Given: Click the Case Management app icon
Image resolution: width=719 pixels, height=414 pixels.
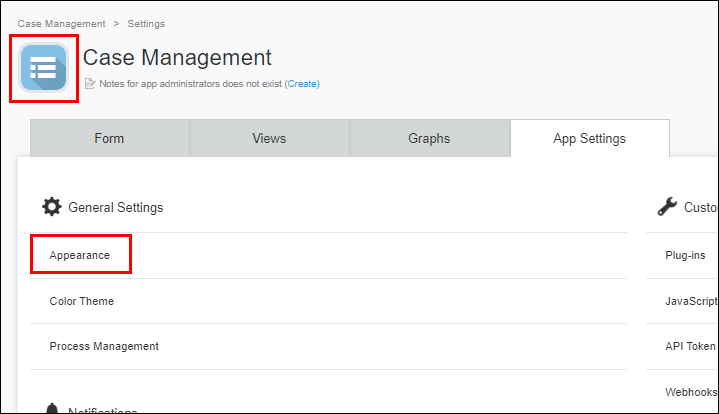Looking at the screenshot, I should [x=44, y=68].
